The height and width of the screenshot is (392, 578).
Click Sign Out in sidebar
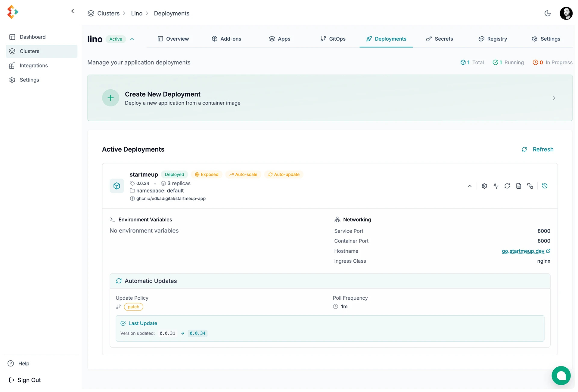click(29, 380)
